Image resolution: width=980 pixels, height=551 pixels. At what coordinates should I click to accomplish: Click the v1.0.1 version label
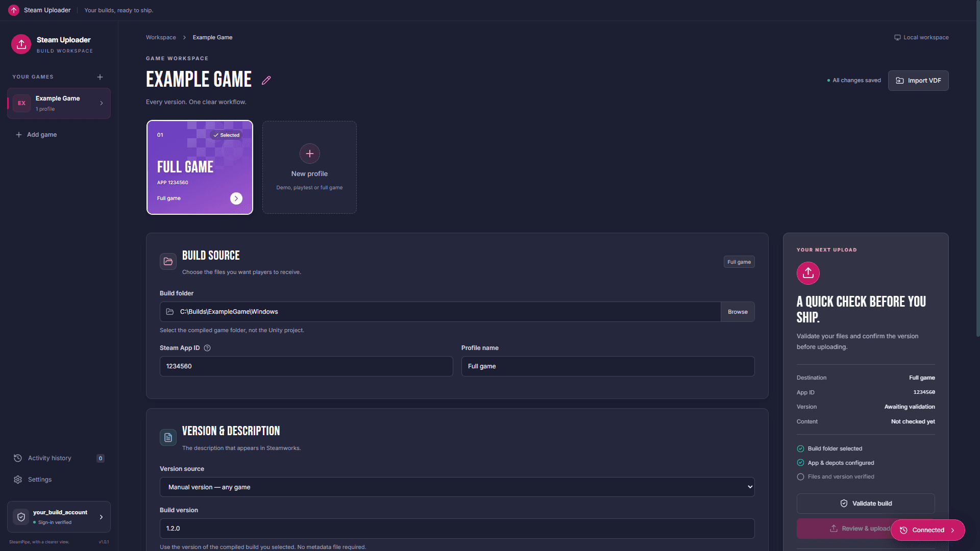click(104, 542)
